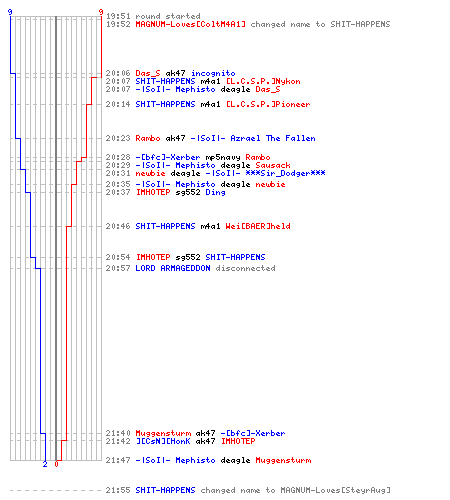Viewport: 450px width, 500px height.
Task: Click Sausack victim name at 20:29
Action: pos(273,165)
